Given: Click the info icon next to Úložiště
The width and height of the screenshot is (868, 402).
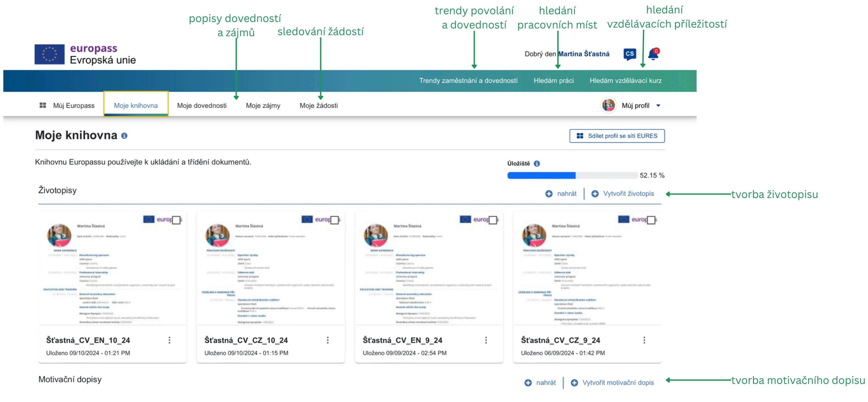Looking at the screenshot, I should 537,164.
